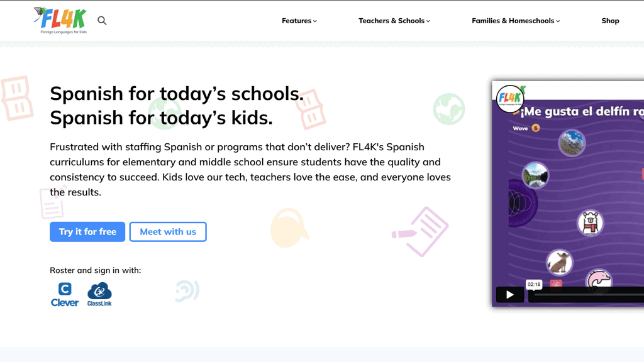Click the ClassLink cloud logo

coord(99,294)
